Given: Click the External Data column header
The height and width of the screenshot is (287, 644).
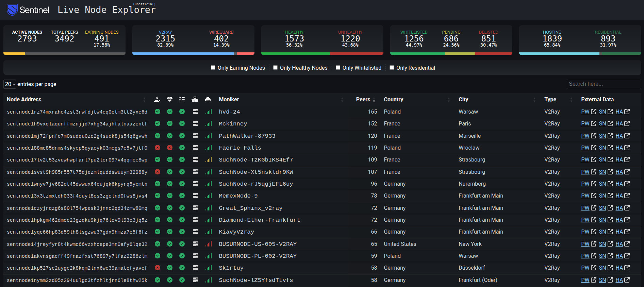Looking at the screenshot, I should (x=597, y=99).
